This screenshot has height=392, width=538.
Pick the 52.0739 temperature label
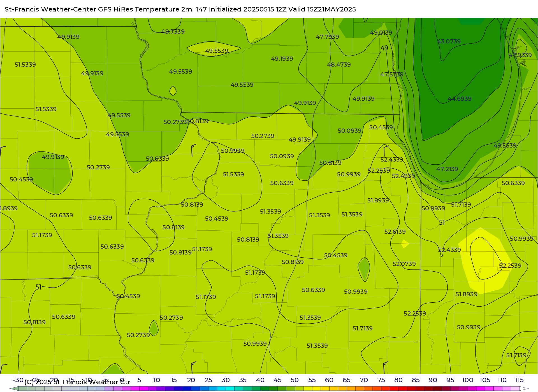pyautogui.click(x=404, y=264)
